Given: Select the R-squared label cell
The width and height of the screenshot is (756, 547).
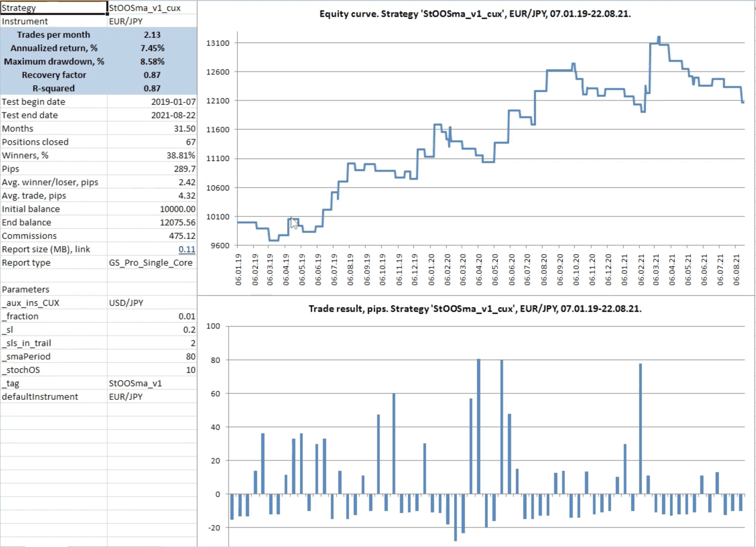Looking at the screenshot, I should [54, 88].
